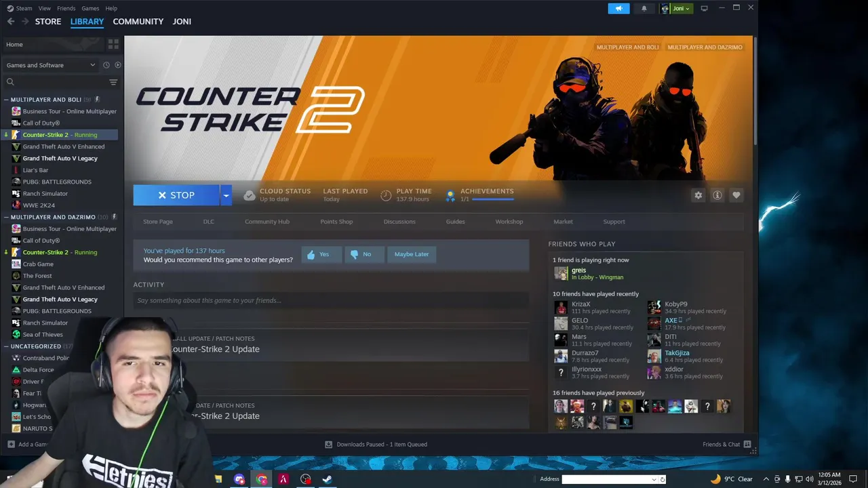Open the broadcast megaphone icon in title bar

[618, 8]
